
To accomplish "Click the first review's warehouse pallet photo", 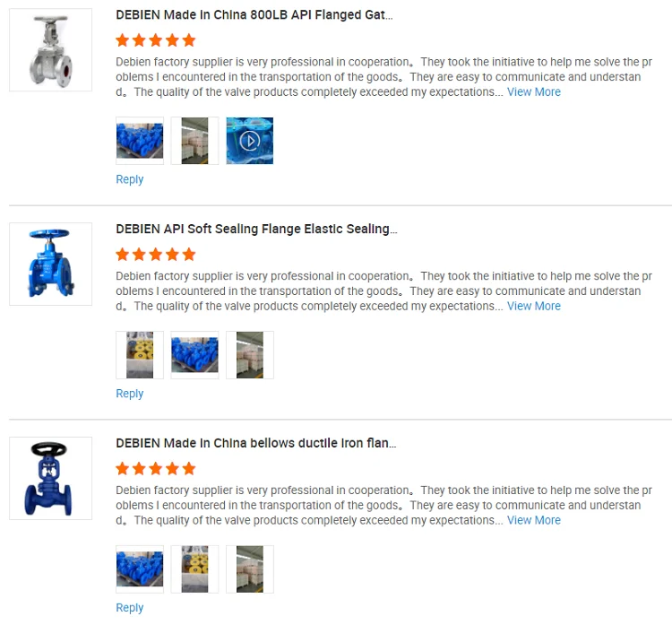I will coord(194,141).
